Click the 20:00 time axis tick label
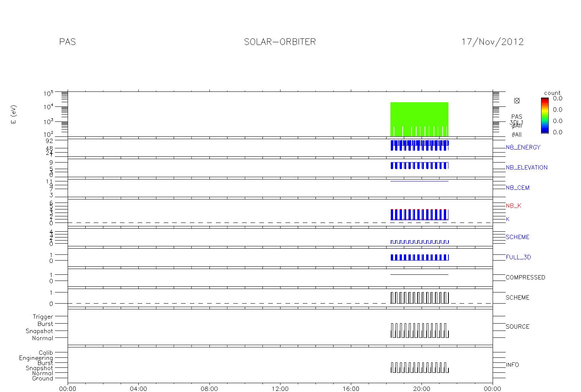581x392 pixels. pos(422,389)
